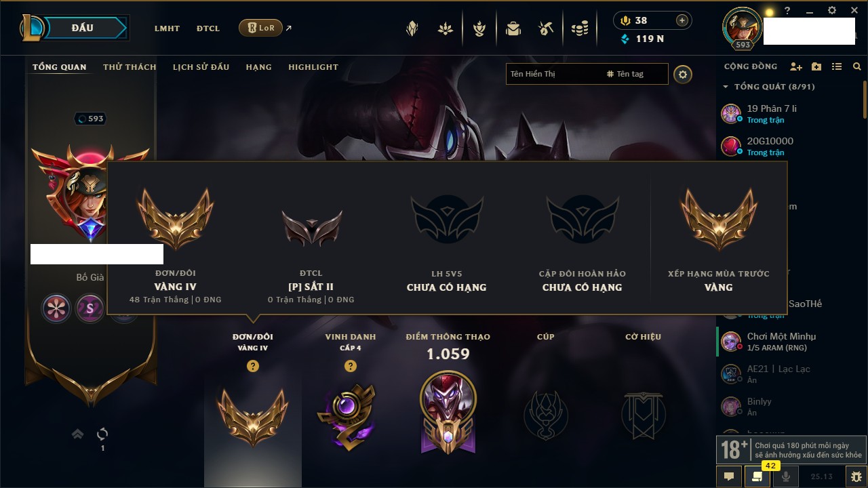The image size is (868, 488).
Task: Open the bug report icon
Action: tap(856, 476)
